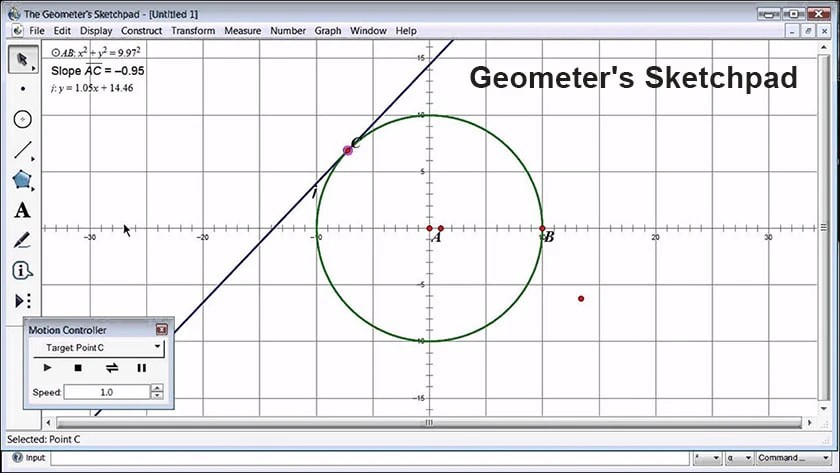Select the Marker pen tool

tap(22, 241)
